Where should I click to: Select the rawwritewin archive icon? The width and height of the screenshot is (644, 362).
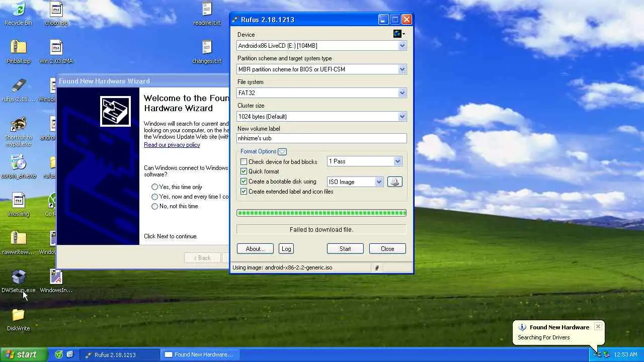coord(18,243)
